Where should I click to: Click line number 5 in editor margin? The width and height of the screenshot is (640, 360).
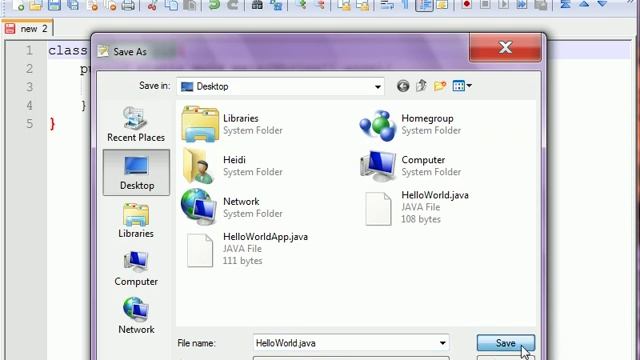pos(29,123)
